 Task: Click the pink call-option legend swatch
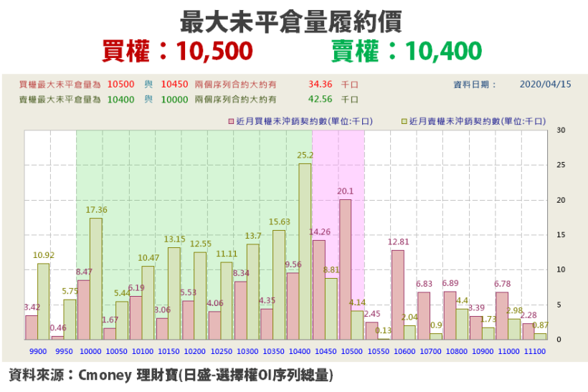point(232,121)
